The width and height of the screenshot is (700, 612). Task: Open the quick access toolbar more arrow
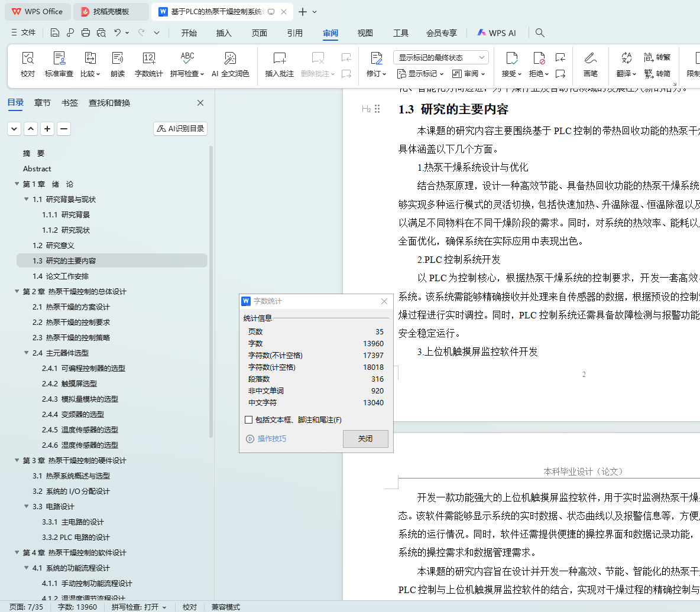[157, 32]
